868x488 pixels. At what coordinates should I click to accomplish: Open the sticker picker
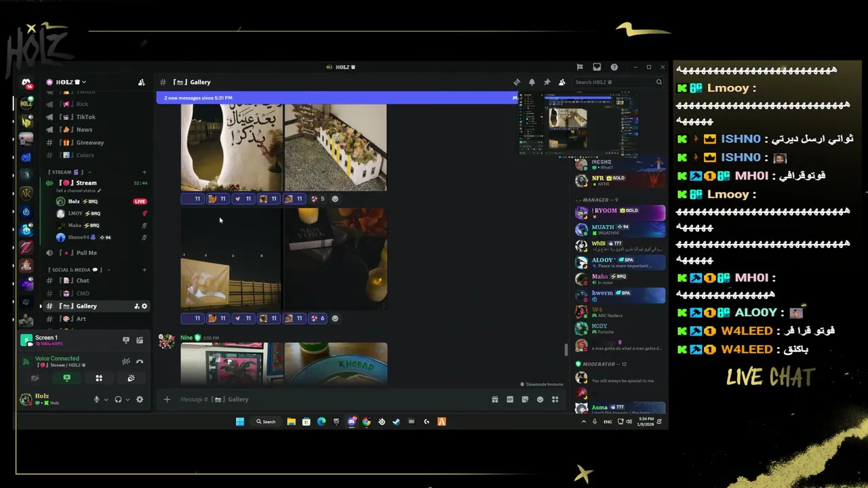[x=525, y=399]
